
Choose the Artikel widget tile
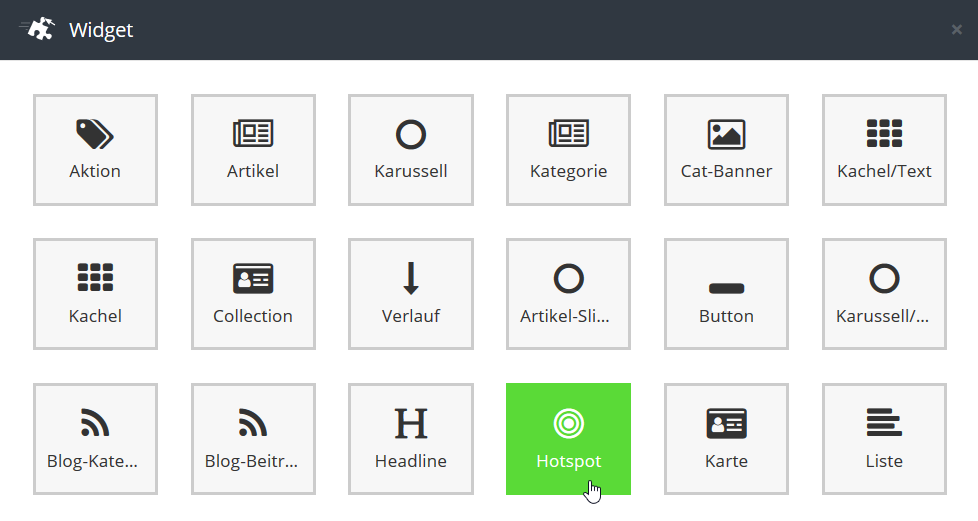click(253, 150)
